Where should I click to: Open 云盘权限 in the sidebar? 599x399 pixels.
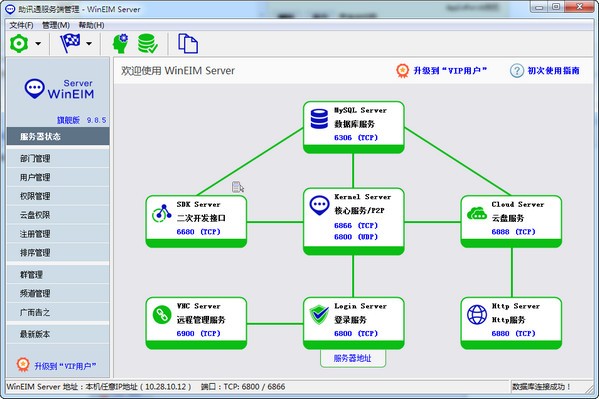pos(58,215)
